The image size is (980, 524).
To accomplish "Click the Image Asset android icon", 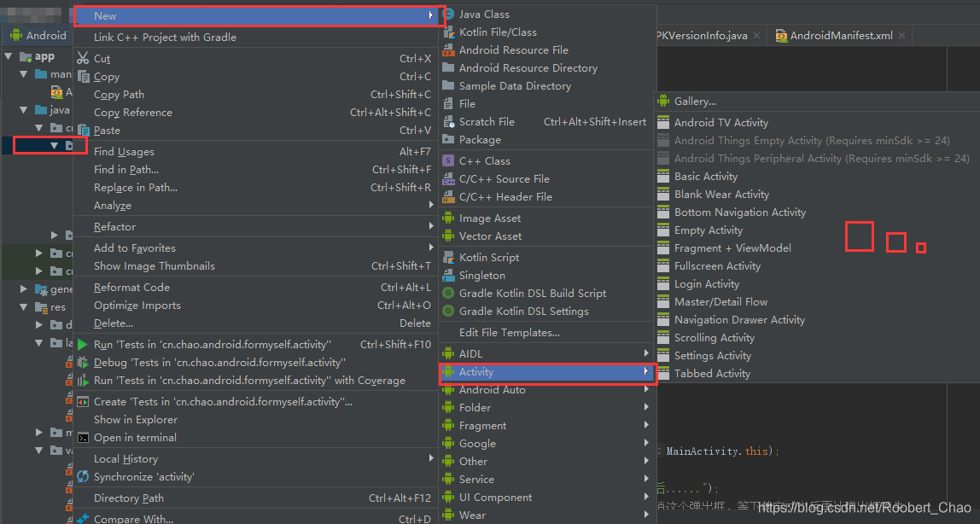I will coord(448,218).
